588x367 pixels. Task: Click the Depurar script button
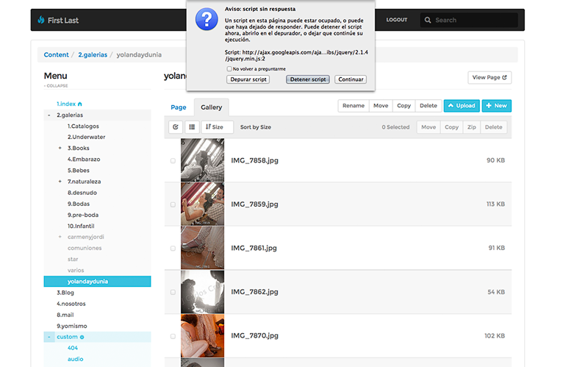point(248,79)
